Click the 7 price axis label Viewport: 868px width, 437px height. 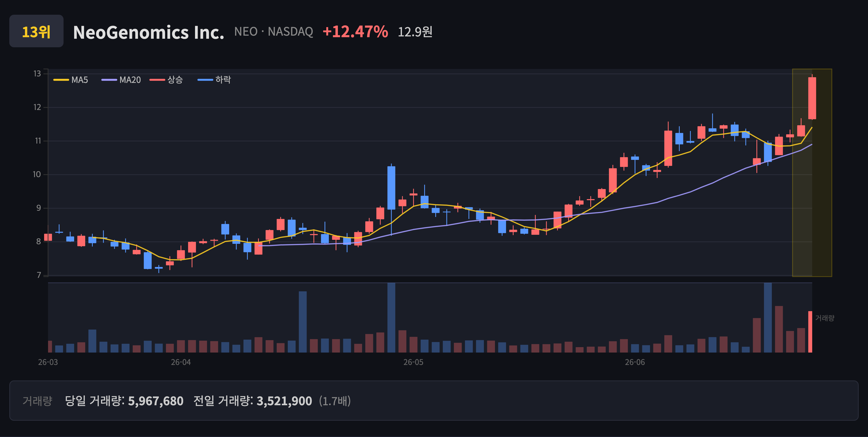[39, 275]
